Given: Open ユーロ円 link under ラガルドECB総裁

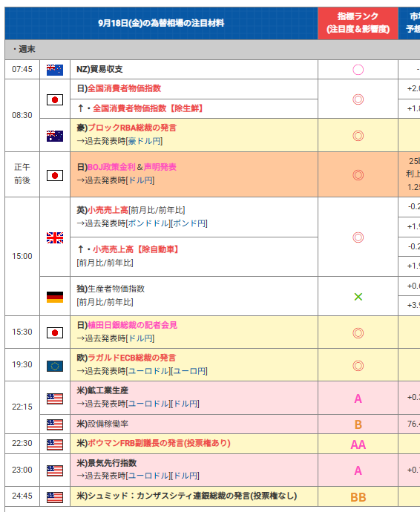Looking at the screenshot, I should [188, 371].
